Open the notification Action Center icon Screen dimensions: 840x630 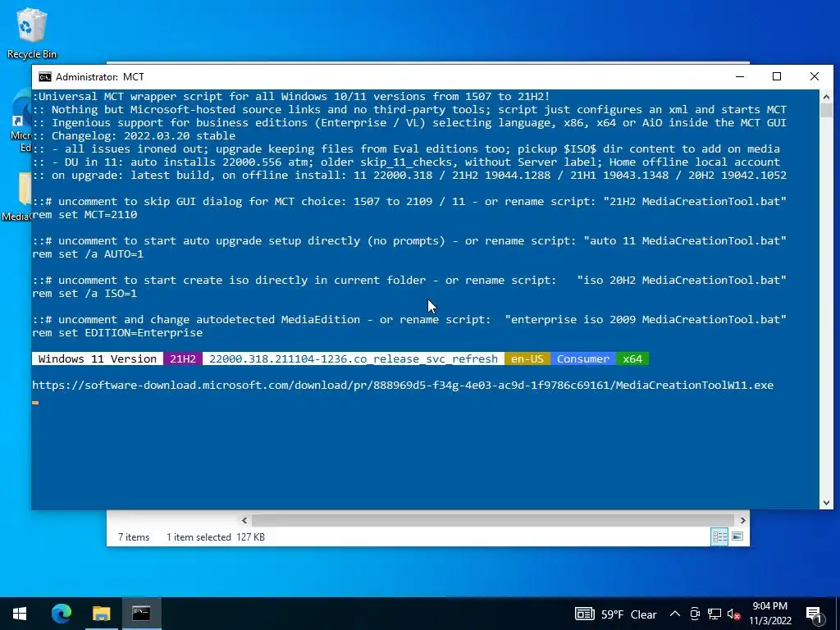pos(814,614)
